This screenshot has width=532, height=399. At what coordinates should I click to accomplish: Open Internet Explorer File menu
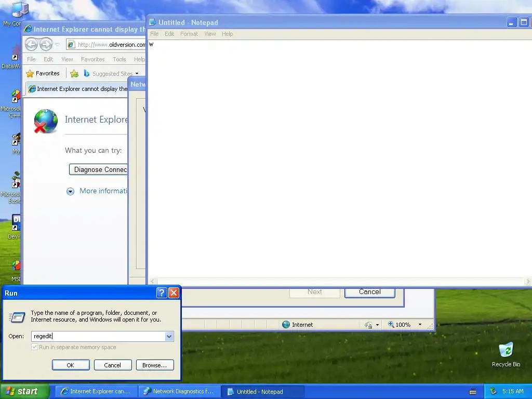[31, 59]
